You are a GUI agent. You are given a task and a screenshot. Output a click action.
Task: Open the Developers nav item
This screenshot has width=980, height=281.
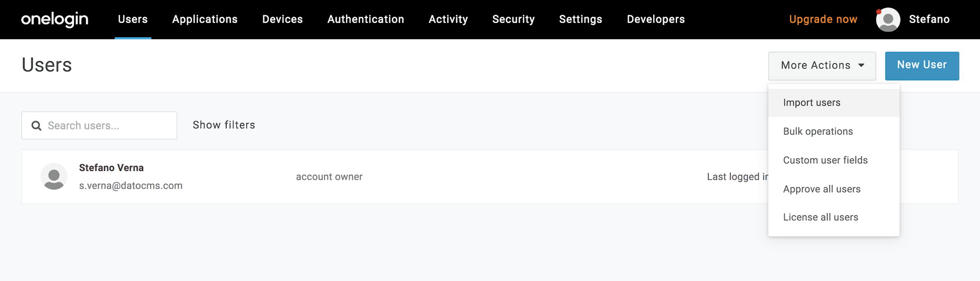[x=656, y=20]
